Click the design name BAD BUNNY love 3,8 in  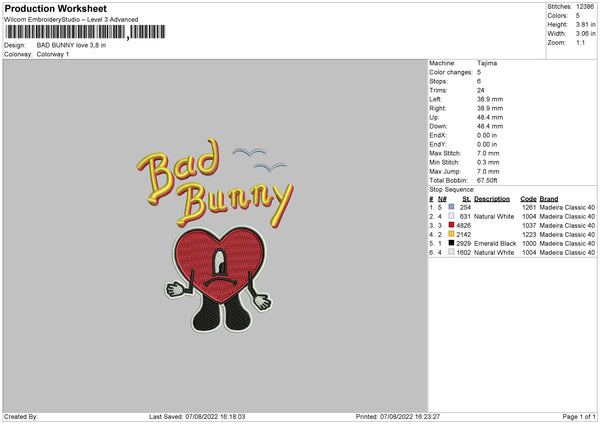(x=71, y=45)
